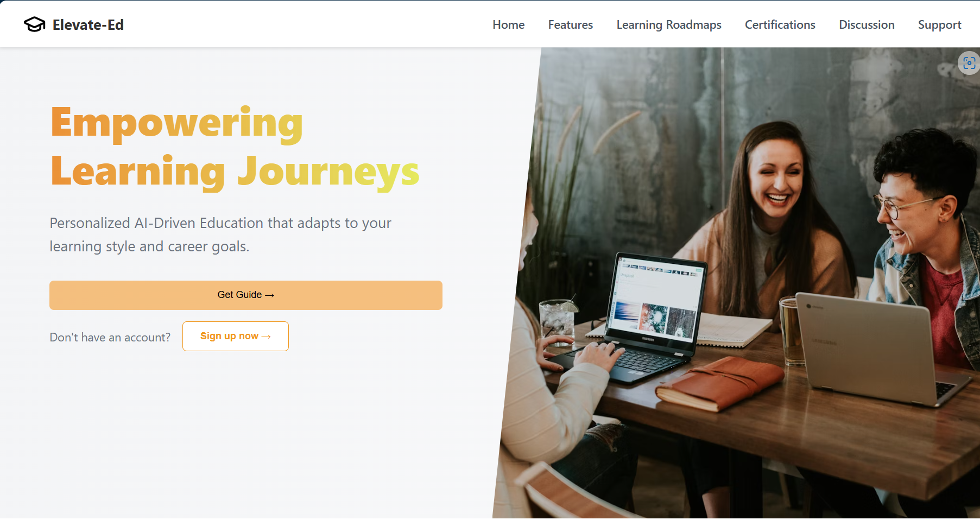Click the Get Guide button
Viewport: 980px width, 520px height.
tap(246, 295)
